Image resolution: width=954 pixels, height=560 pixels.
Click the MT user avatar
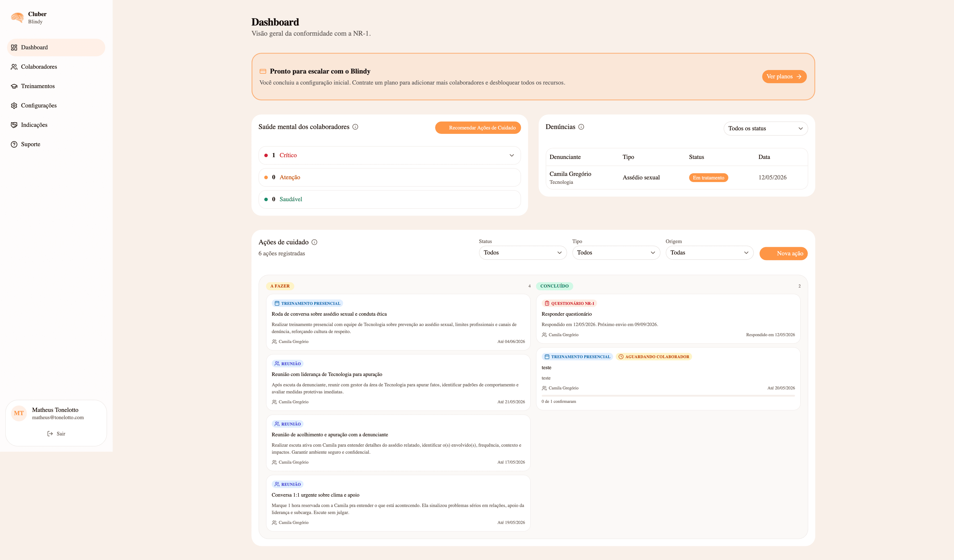coord(19,413)
